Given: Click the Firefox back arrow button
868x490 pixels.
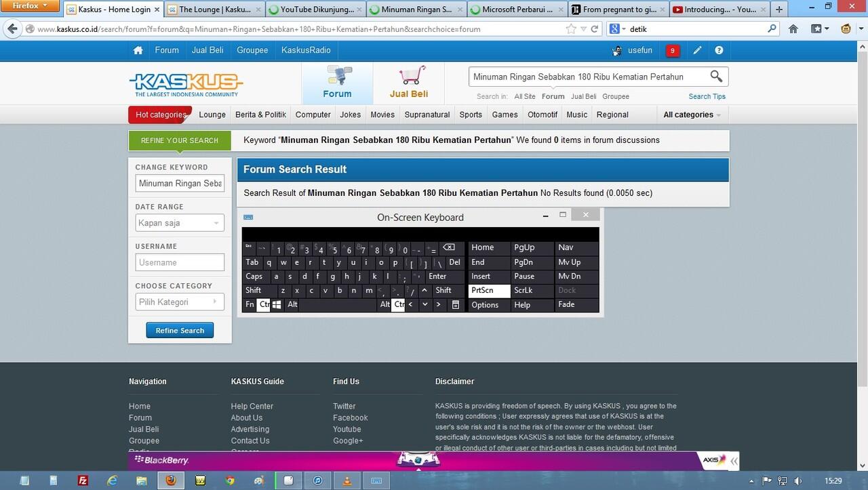Looking at the screenshot, I should coord(12,28).
